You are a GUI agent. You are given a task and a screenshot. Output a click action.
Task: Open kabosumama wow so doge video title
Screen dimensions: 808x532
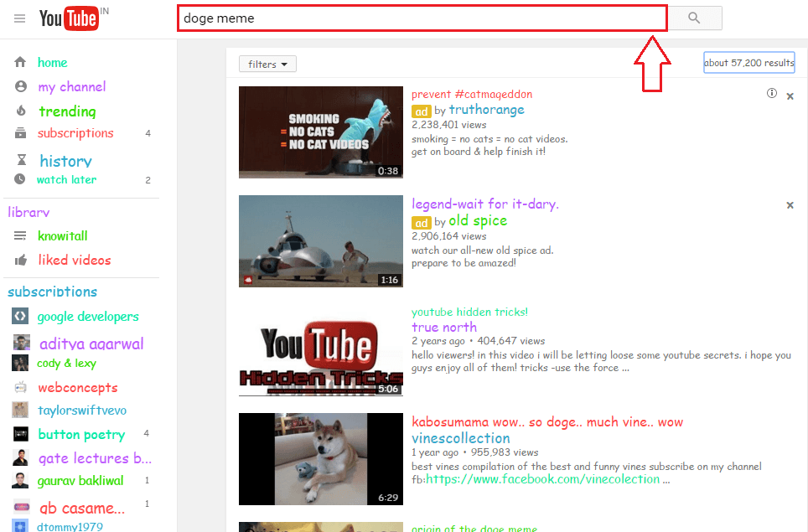pyautogui.click(x=547, y=421)
